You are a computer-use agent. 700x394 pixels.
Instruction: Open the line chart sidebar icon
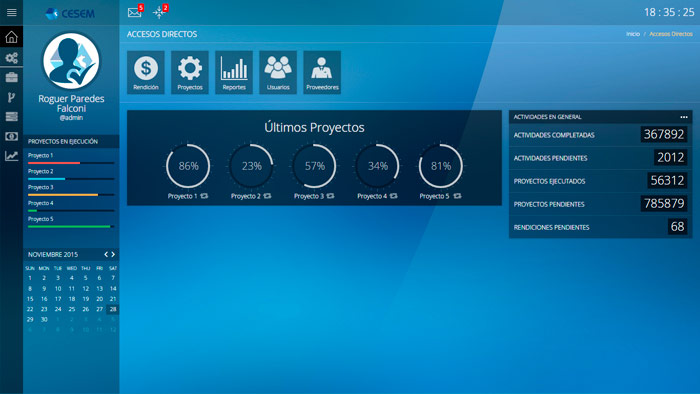coord(12,156)
